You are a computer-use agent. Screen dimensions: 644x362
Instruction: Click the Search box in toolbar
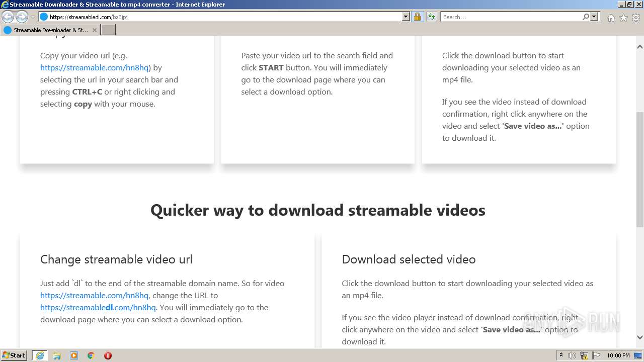(511, 17)
